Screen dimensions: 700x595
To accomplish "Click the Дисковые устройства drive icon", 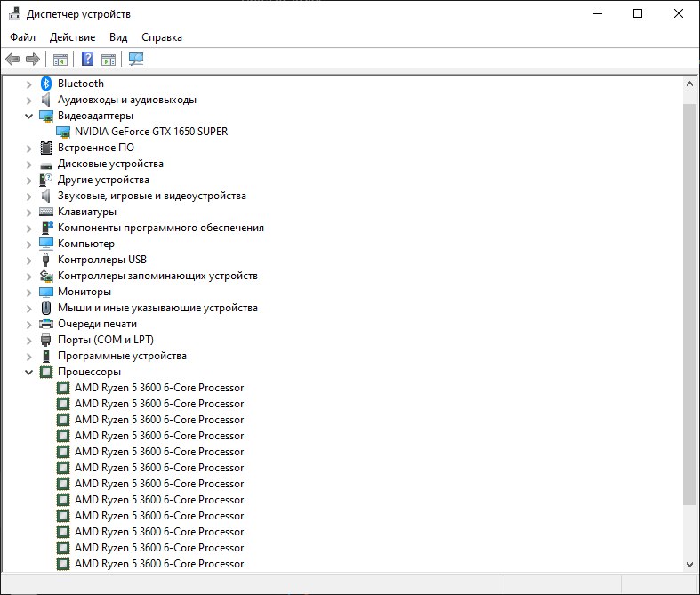I will coord(46,165).
